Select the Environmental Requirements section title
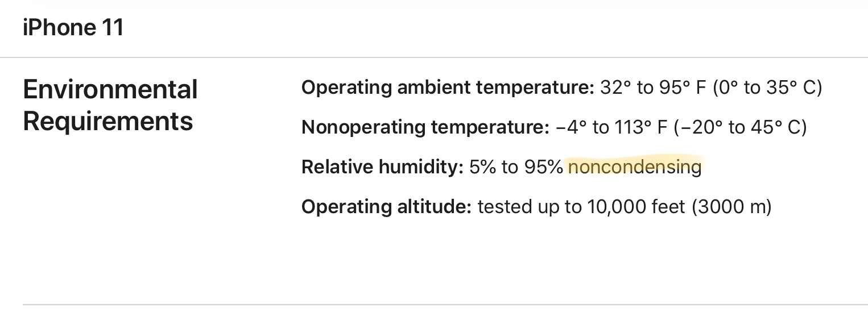The image size is (868, 316). click(x=110, y=105)
